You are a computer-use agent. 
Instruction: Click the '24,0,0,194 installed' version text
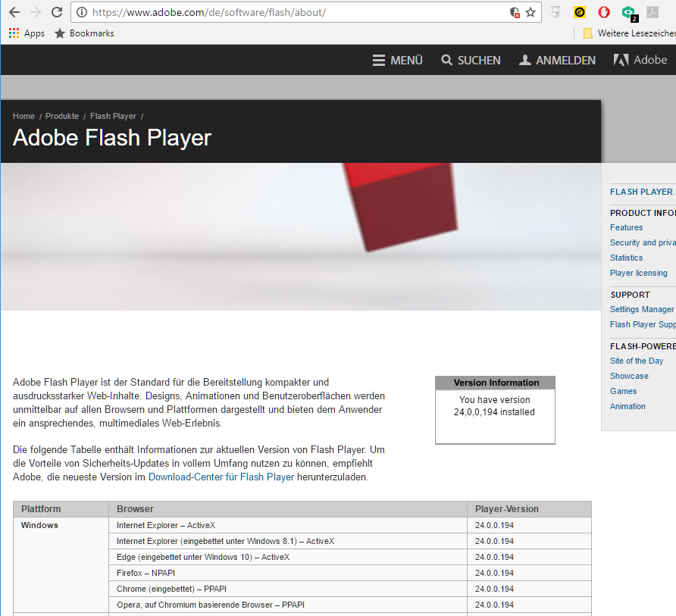coord(494,412)
